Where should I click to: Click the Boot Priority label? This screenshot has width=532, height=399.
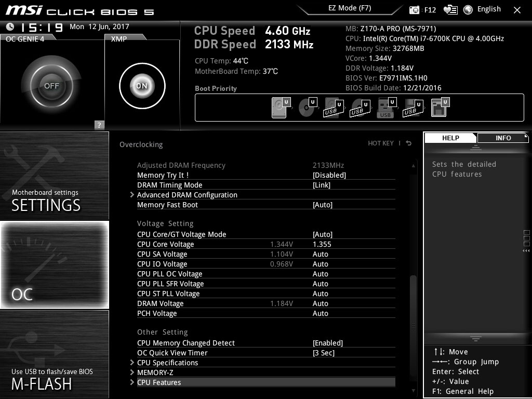click(x=216, y=88)
